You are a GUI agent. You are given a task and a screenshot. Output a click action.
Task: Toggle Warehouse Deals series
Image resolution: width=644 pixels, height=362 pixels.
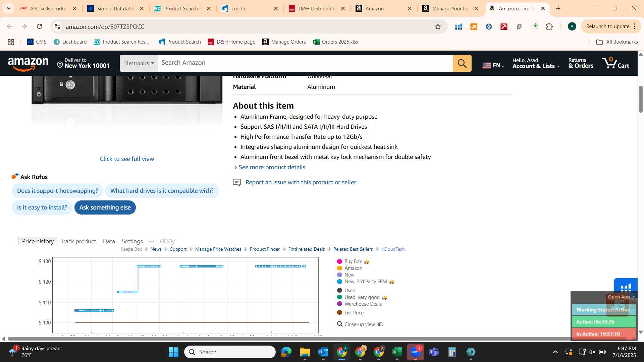(x=359, y=304)
